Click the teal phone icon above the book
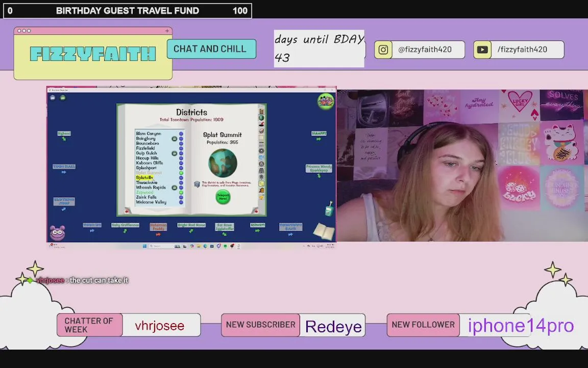This screenshot has width=588, height=368. coord(329,209)
